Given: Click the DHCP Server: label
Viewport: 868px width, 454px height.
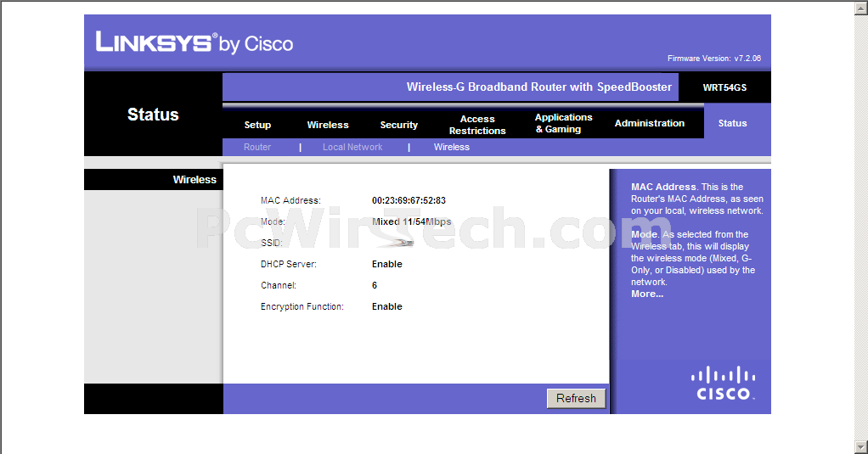Looking at the screenshot, I should 289,264.
